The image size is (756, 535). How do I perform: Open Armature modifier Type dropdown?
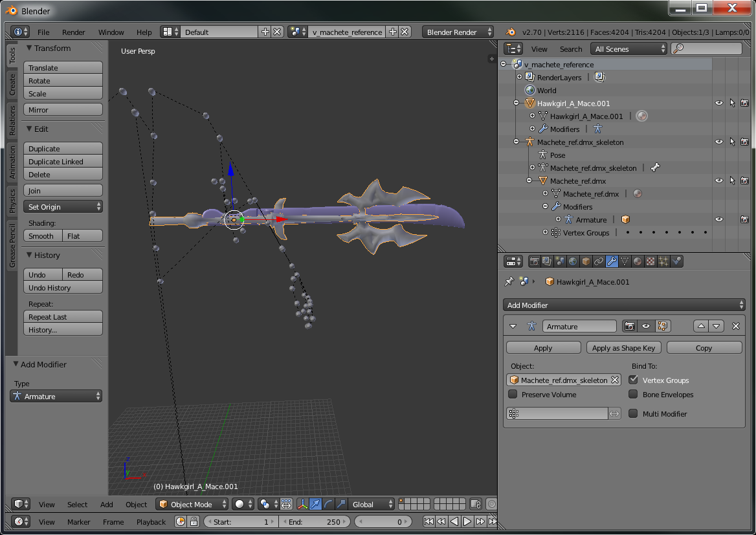coord(56,396)
